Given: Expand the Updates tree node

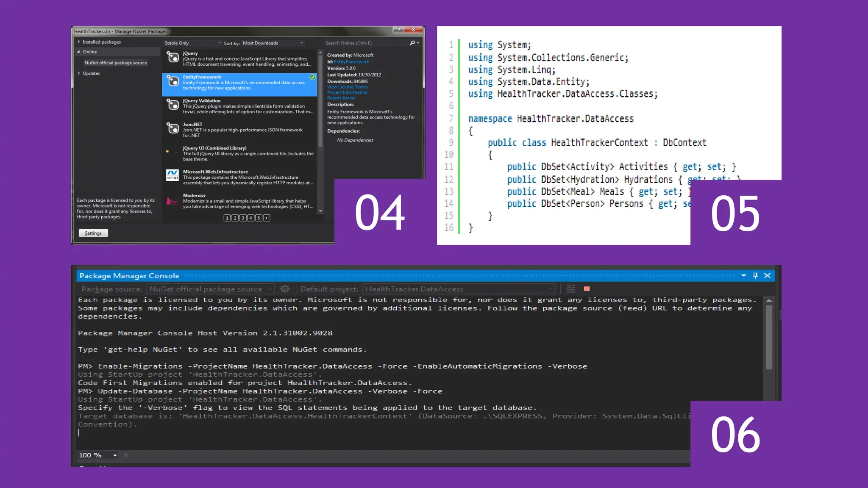Looking at the screenshot, I should (79, 73).
